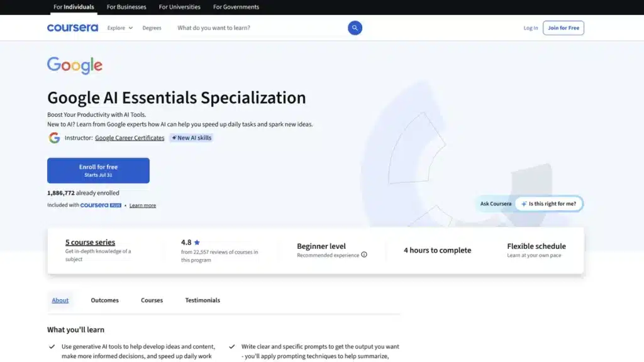Select the Outcomes section tab
The height and width of the screenshot is (362, 644).
105,300
